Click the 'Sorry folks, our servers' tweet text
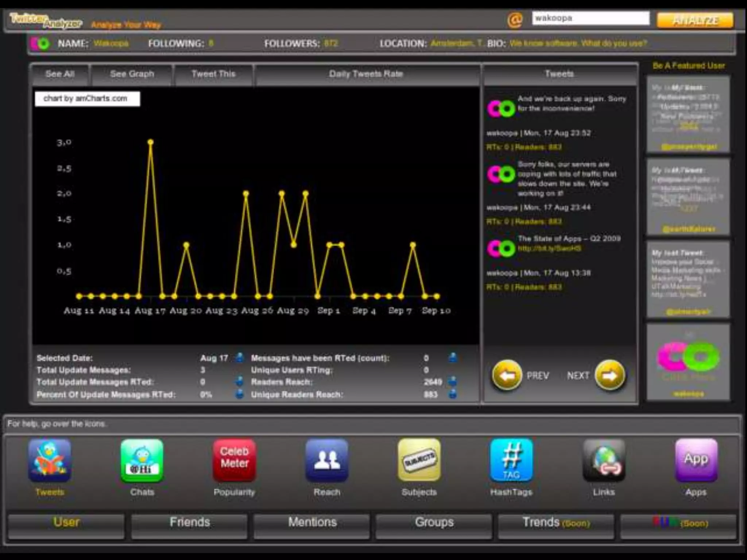The width and height of the screenshot is (747, 560). coord(567,179)
